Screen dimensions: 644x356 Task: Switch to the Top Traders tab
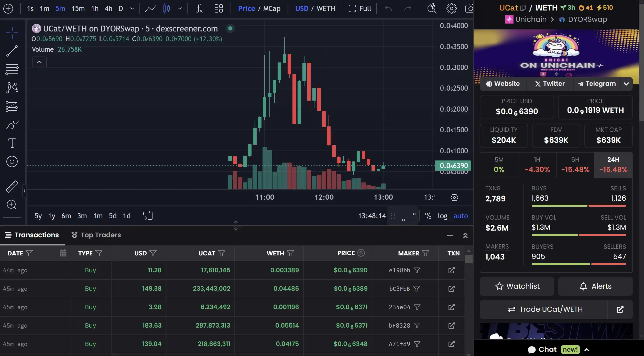101,235
